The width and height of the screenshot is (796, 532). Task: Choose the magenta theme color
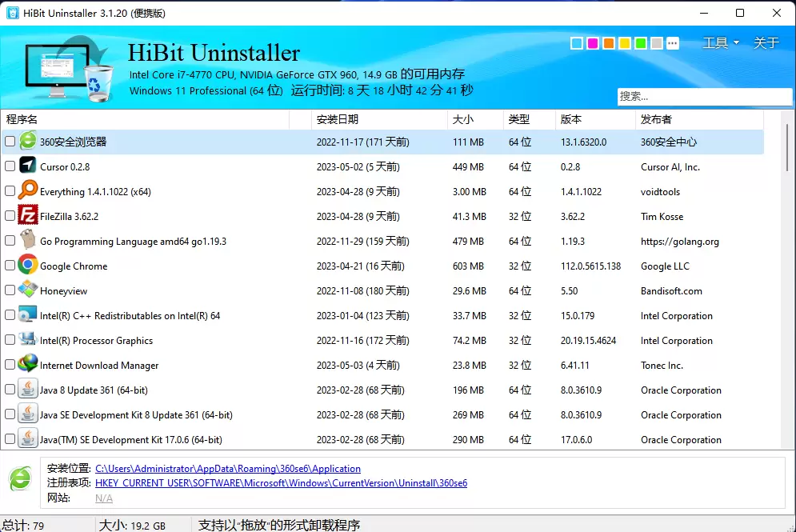(x=593, y=43)
